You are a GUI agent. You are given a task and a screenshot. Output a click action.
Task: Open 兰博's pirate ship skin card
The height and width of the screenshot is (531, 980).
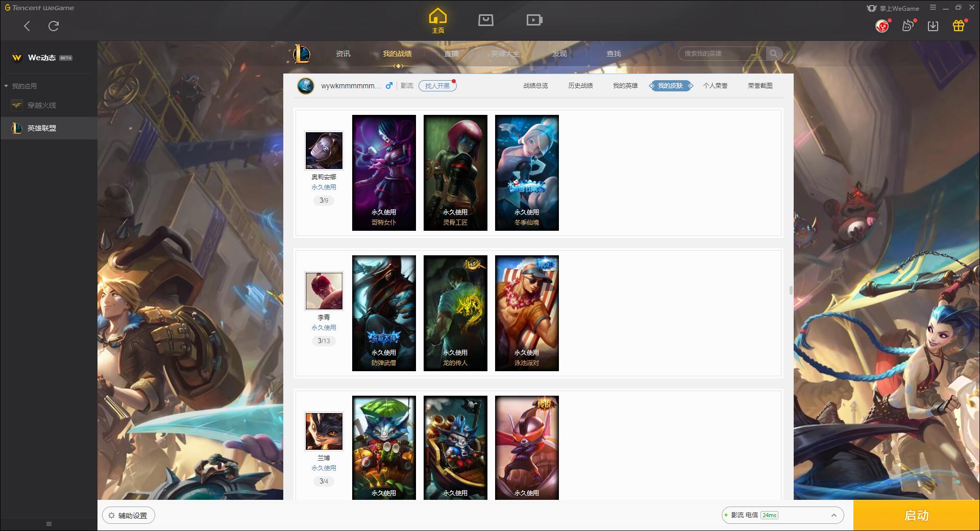455,448
